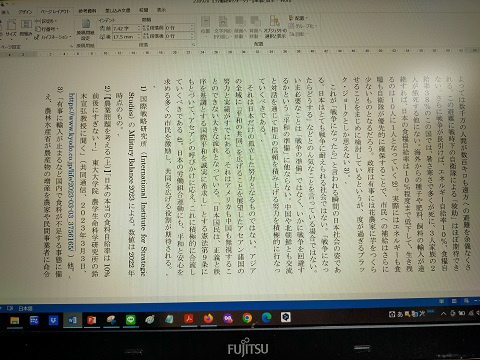Open the LINE app in taskbar
This screenshot has width=480, height=360.
pyautogui.click(x=130, y=320)
